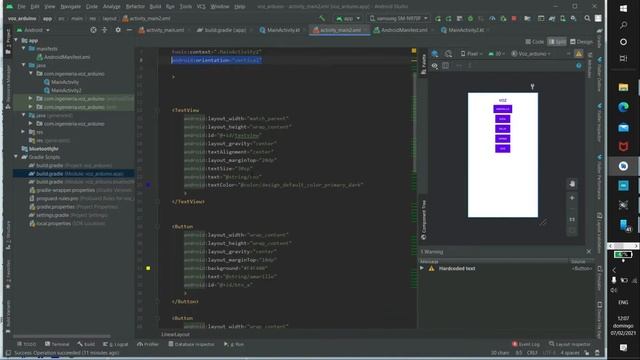This screenshot has height=360, width=640.
Task: Open the Refactor menu
Action: [135, 7]
